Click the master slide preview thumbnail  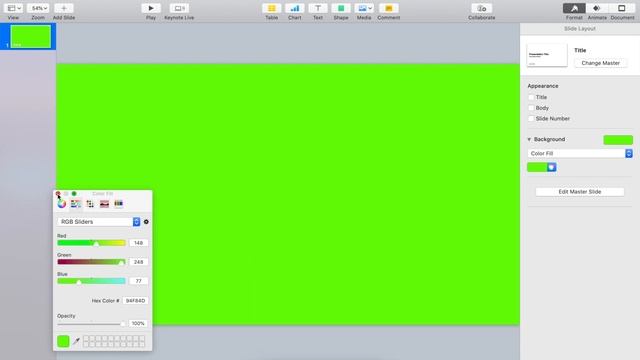547,55
